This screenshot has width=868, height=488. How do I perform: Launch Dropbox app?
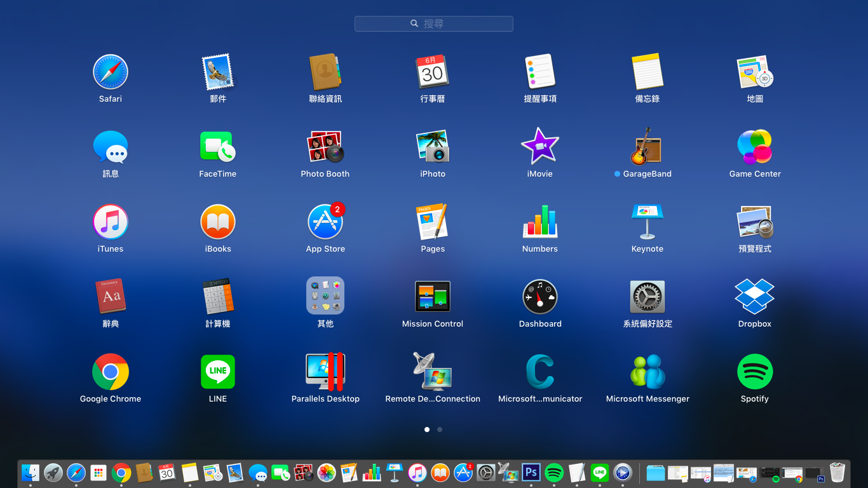pyautogui.click(x=755, y=297)
